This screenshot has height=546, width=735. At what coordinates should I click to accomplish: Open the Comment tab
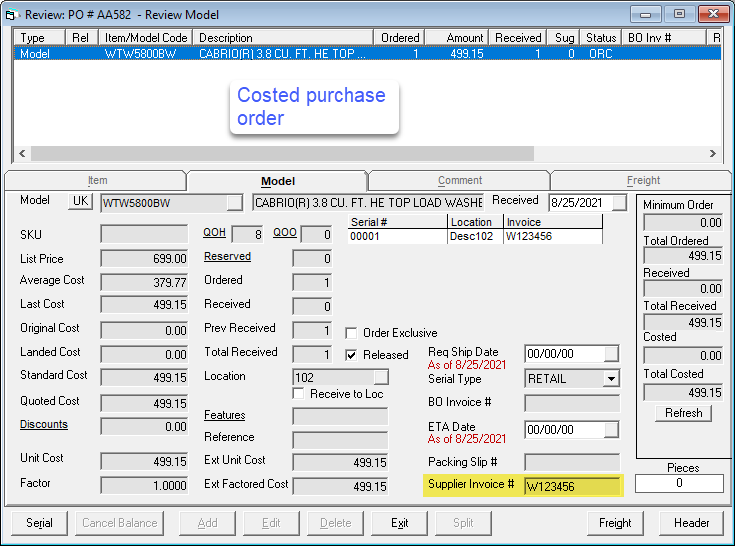[460, 180]
